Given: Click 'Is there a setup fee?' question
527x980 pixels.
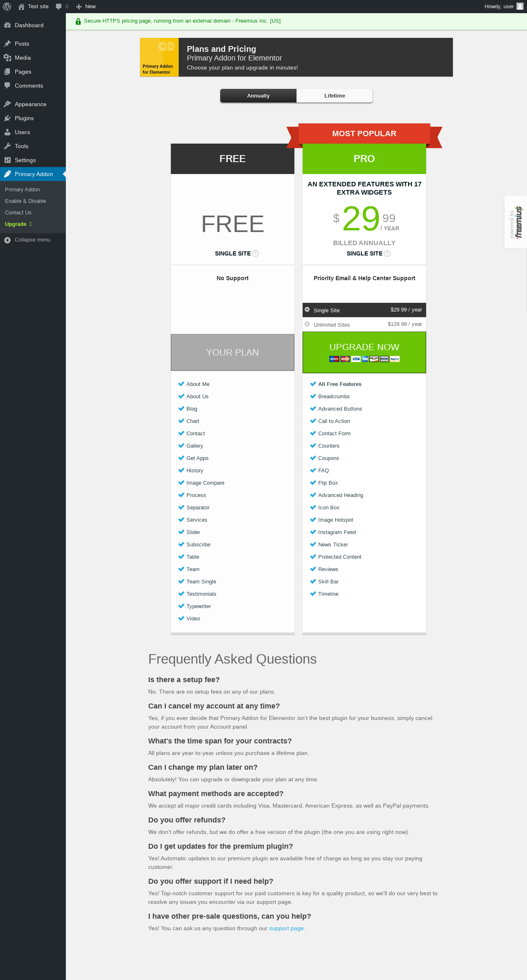Looking at the screenshot, I should 184,680.
